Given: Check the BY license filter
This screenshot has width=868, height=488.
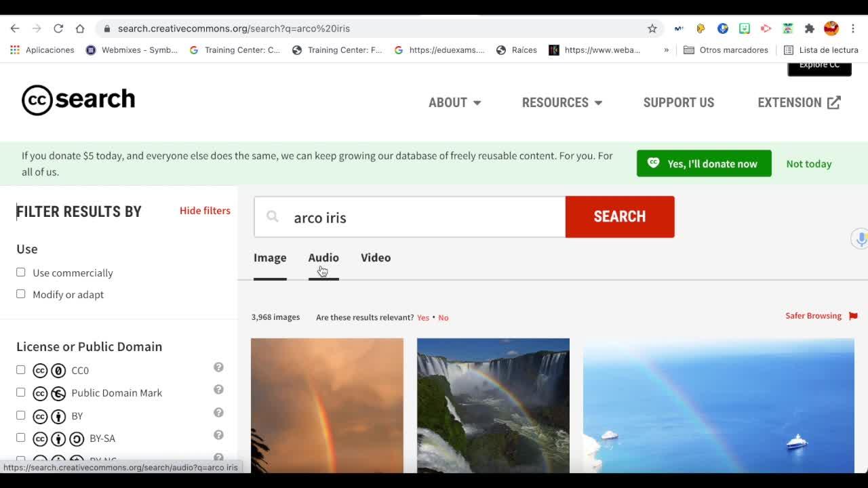Looking at the screenshot, I should (x=21, y=415).
